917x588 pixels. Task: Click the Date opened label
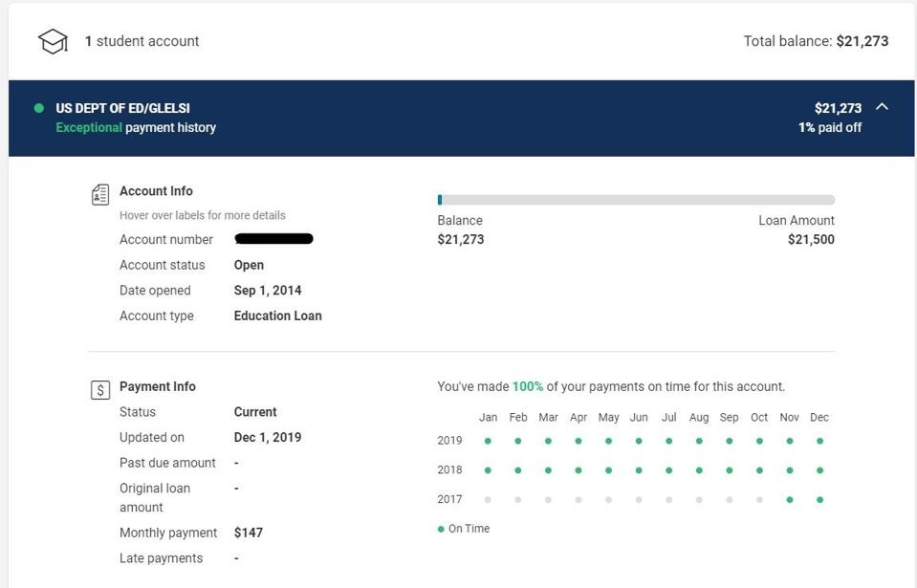pyautogui.click(x=155, y=291)
